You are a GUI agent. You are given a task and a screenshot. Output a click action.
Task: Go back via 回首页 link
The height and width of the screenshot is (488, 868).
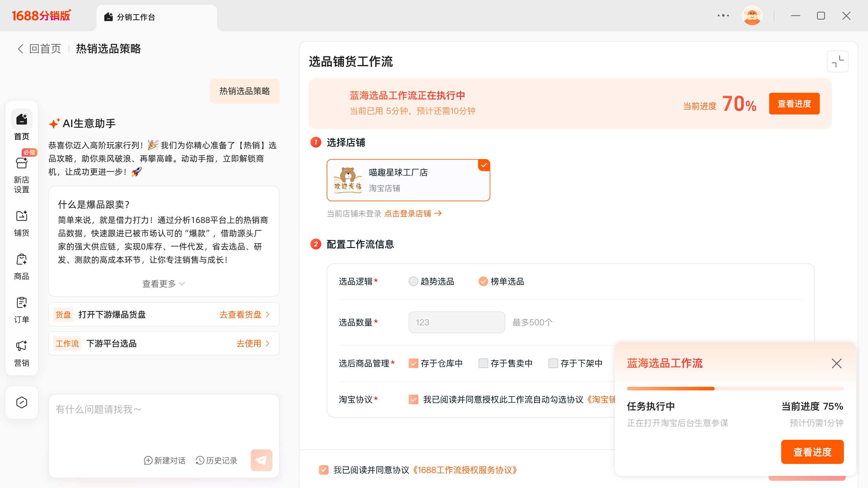coord(45,49)
